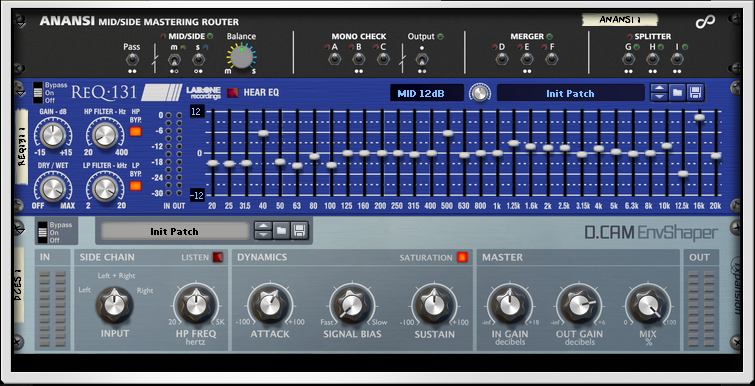Click the MID 12dB display

[x=427, y=93]
